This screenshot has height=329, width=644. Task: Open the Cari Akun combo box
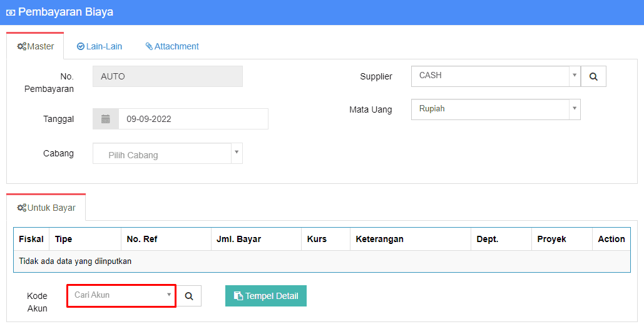coord(121,295)
